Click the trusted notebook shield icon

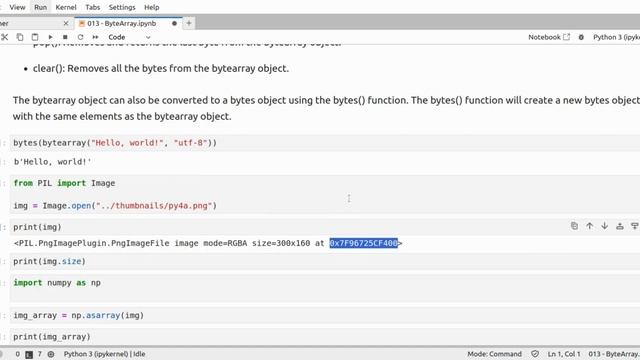535,354
